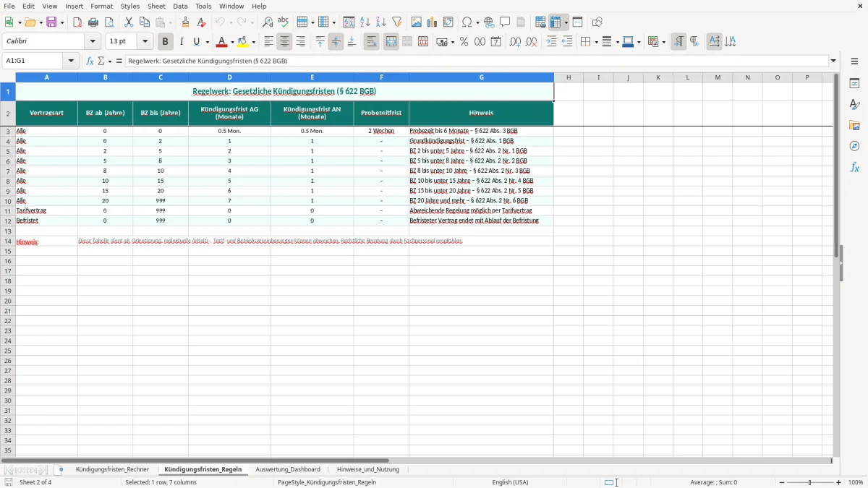Click Sort Ascending icon
Image resolution: width=868 pixels, height=488 pixels.
(365, 22)
